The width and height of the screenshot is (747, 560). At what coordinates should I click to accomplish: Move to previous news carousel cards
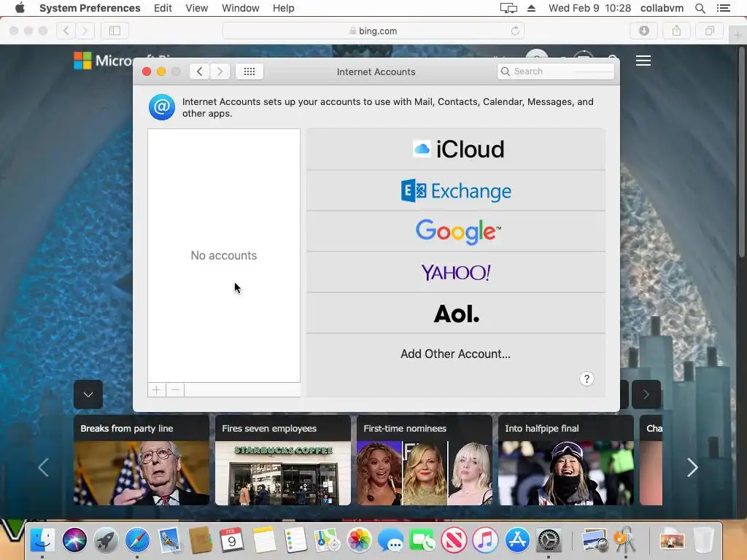pyautogui.click(x=43, y=467)
